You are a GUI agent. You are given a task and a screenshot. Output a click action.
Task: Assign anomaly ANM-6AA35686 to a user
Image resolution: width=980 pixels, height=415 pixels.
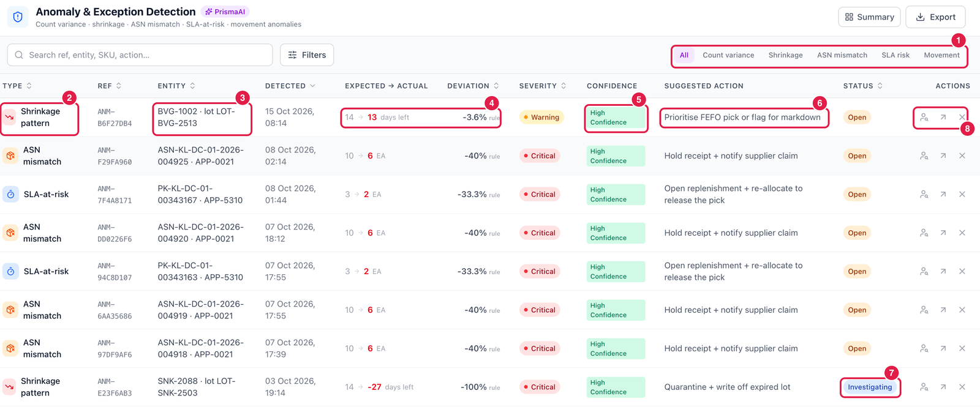tap(924, 310)
